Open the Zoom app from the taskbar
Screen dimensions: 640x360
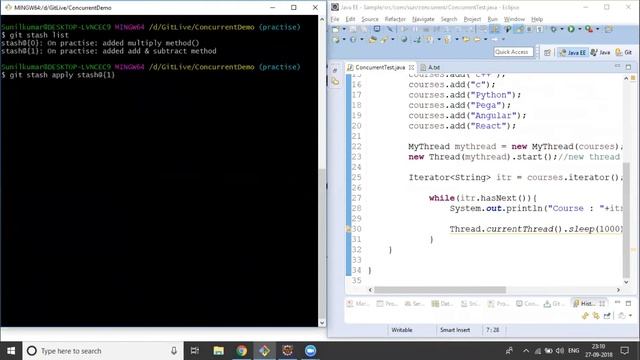click(310, 351)
